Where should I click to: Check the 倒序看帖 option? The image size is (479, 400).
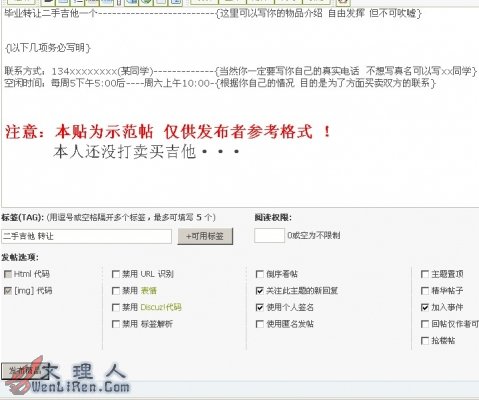(x=260, y=274)
